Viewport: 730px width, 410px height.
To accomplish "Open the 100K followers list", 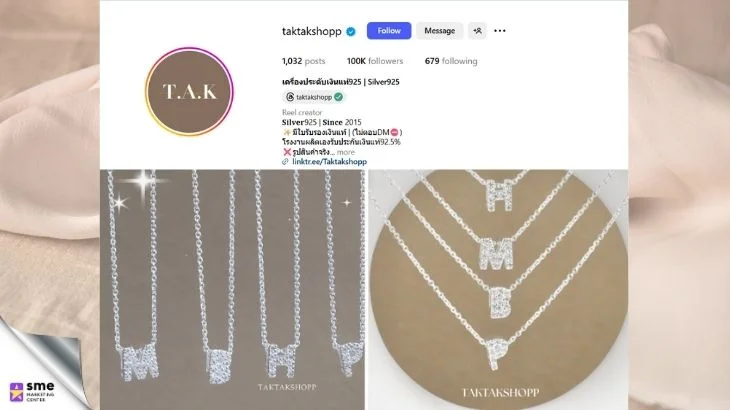I will pos(375,61).
